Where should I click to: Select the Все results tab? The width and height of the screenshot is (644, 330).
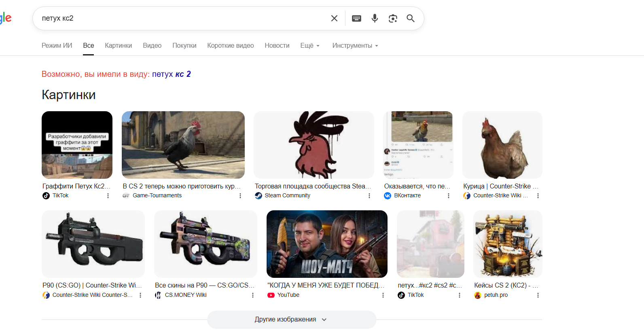point(89,46)
